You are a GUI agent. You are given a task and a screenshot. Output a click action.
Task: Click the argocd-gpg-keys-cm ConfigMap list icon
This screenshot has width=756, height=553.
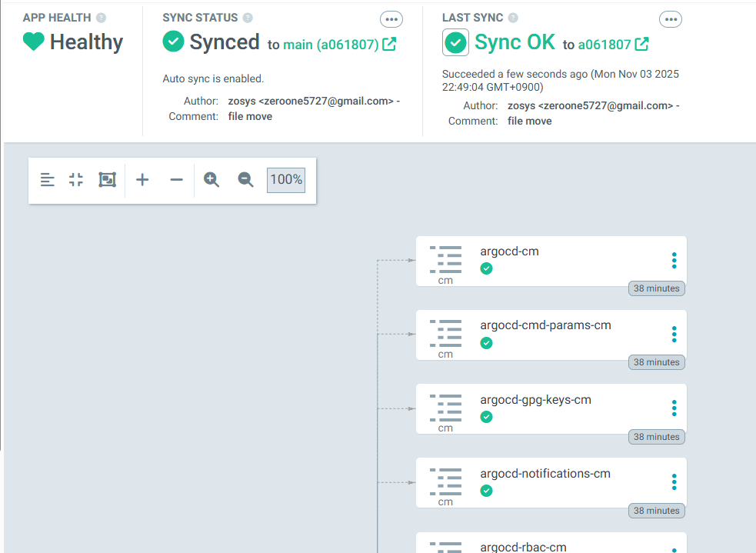point(445,408)
